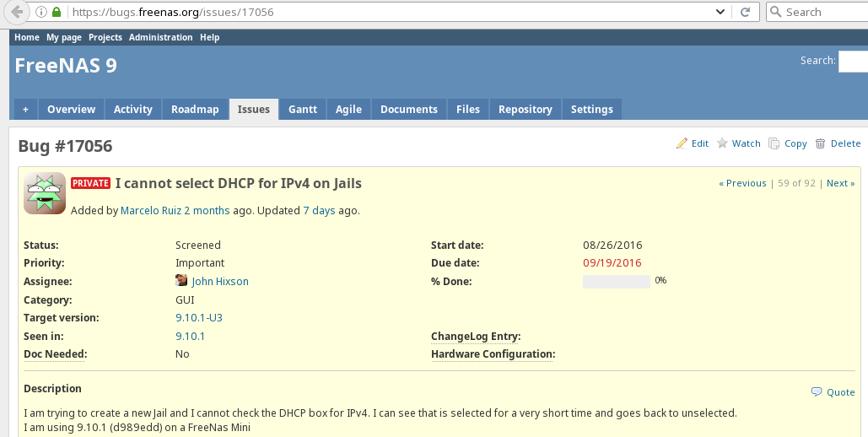This screenshot has height=437, width=868.
Task: Click the Doc Needed label
Action: point(56,354)
